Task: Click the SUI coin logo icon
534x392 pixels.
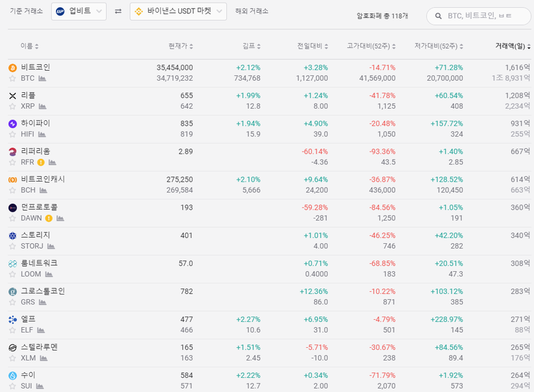Action: (x=13, y=375)
